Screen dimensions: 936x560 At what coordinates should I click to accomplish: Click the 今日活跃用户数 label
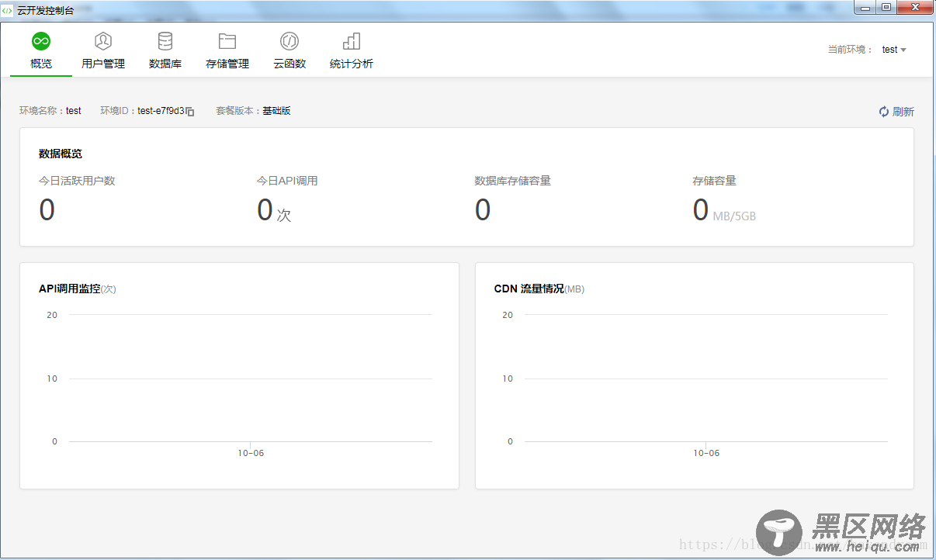[77, 181]
